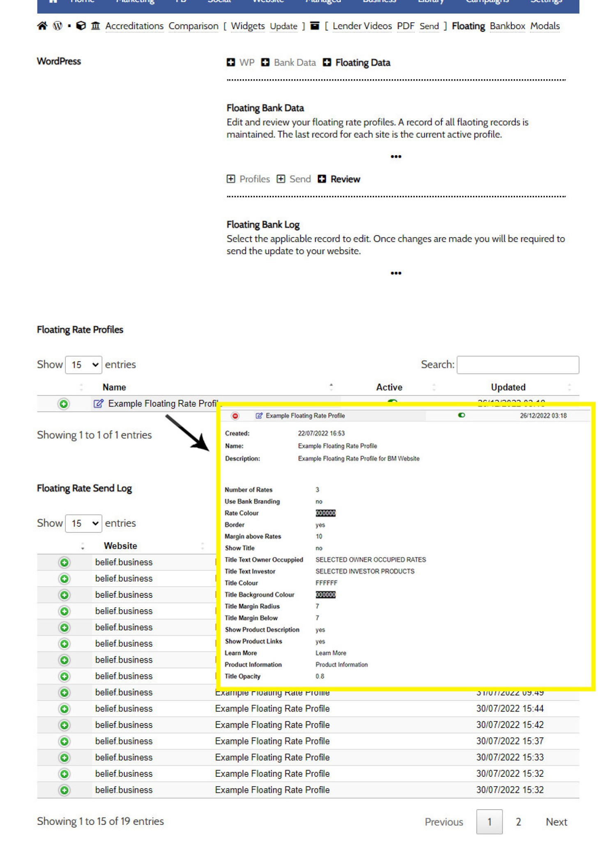Click edit icon beside Example Floating Rate Profile
This screenshot has height=854, width=616.
coord(98,404)
